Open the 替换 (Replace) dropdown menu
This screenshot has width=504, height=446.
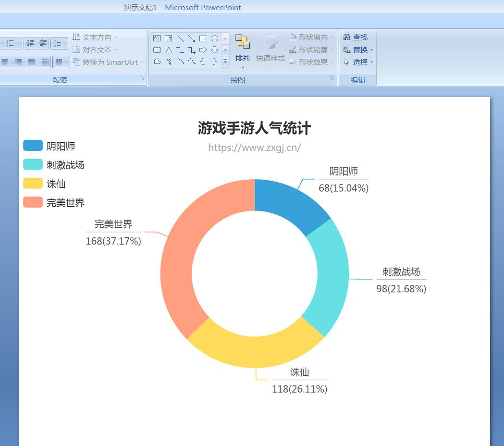coord(358,50)
